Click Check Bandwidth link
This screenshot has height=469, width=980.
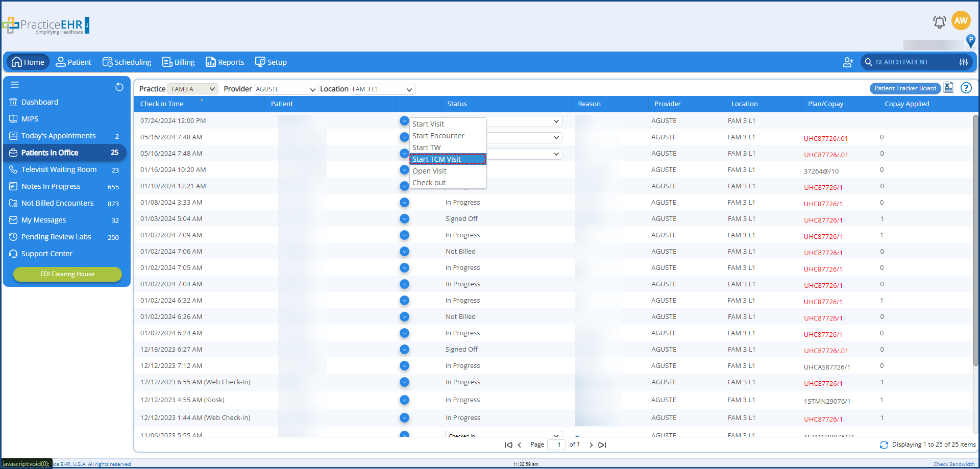(x=954, y=464)
